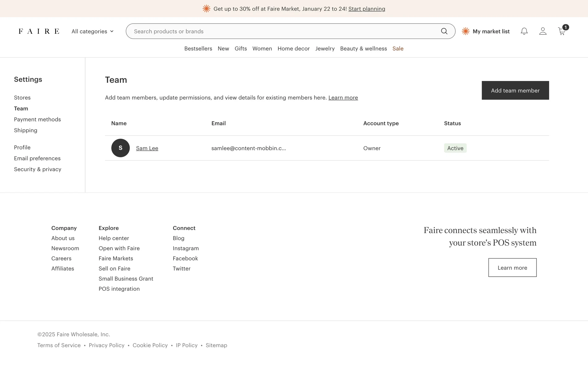
Task: Click the My market list star icon
Action: pos(466,31)
